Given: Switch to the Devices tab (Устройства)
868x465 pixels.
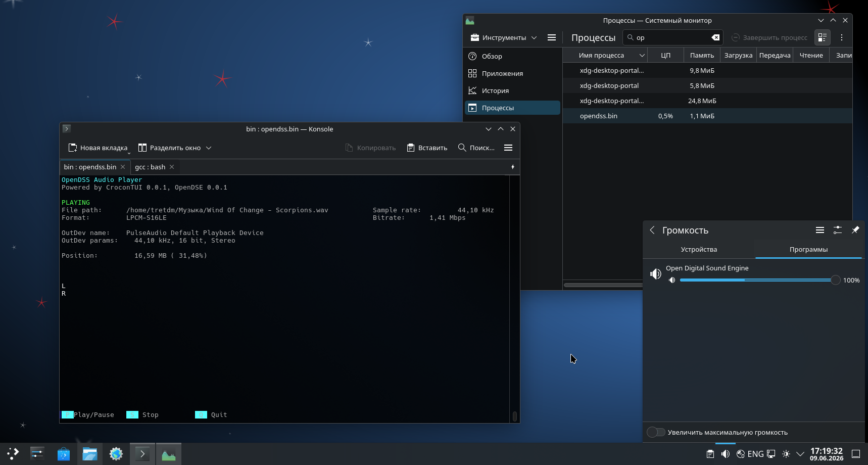Looking at the screenshot, I should pyautogui.click(x=699, y=249).
